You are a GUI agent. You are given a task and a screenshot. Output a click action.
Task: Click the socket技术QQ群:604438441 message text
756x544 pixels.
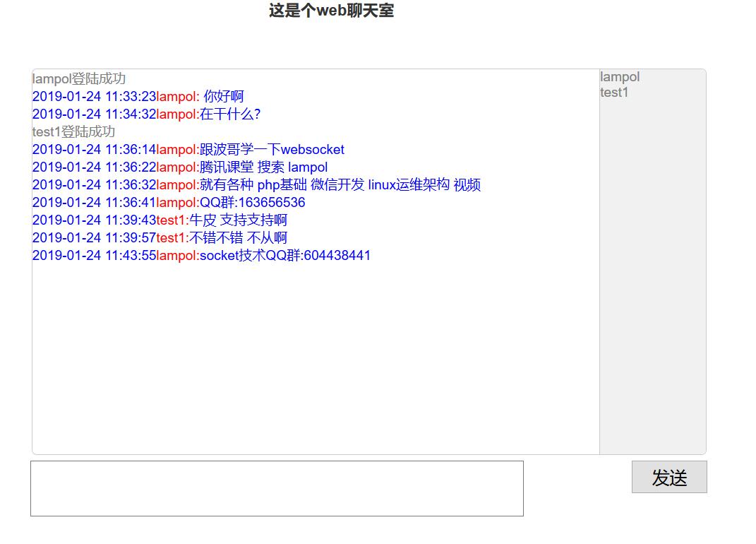coord(284,256)
